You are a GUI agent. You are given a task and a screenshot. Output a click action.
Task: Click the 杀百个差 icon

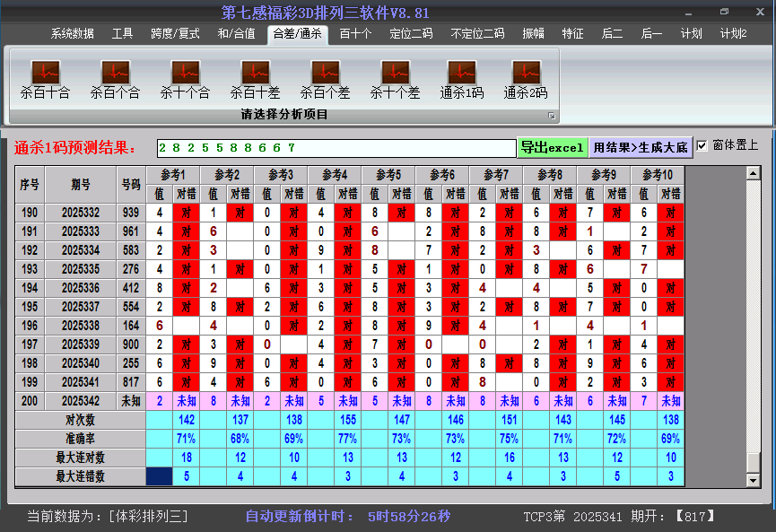pyautogui.click(x=325, y=73)
